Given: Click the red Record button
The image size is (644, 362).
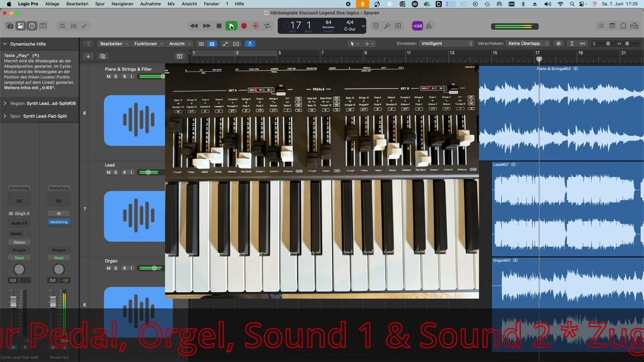Looking at the screenshot, I should tap(244, 26).
